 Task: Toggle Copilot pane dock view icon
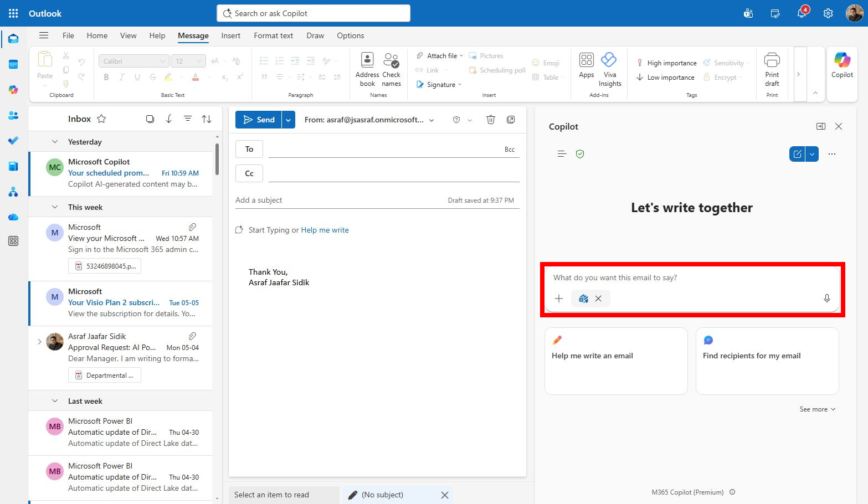(821, 126)
